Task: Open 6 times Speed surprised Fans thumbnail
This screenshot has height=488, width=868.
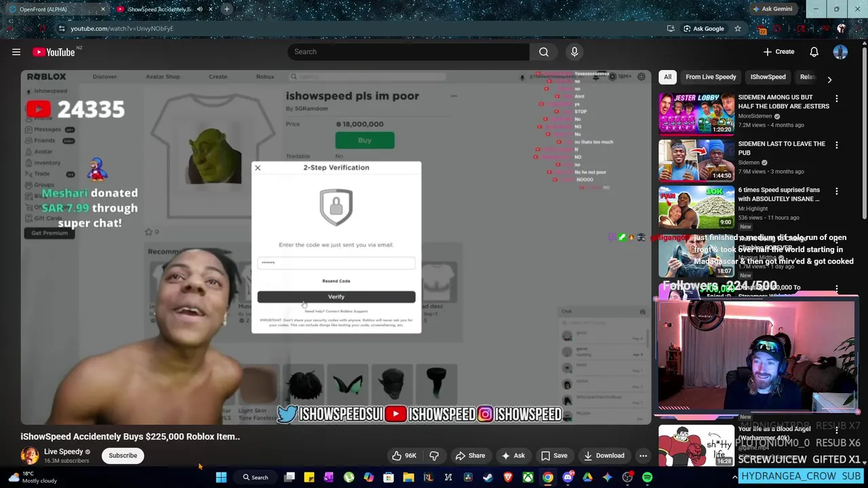Action: (x=696, y=206)
